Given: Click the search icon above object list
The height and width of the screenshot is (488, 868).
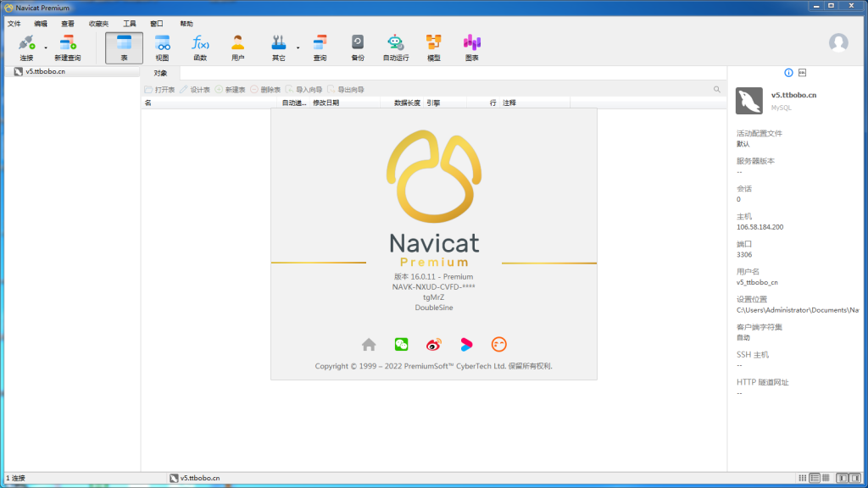Looking at the screenshot, I should (717, 88).
